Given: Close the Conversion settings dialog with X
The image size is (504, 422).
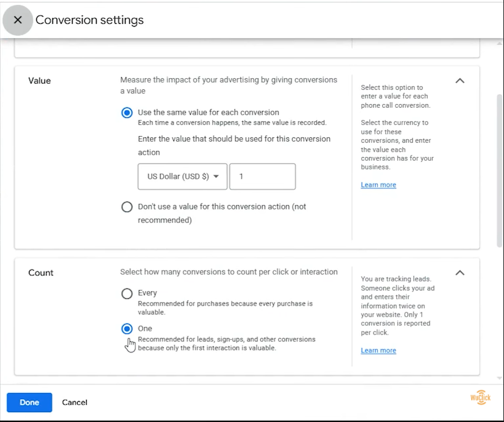Looking at the screenshot, I should pyautogui.click(x=18, y=20).
